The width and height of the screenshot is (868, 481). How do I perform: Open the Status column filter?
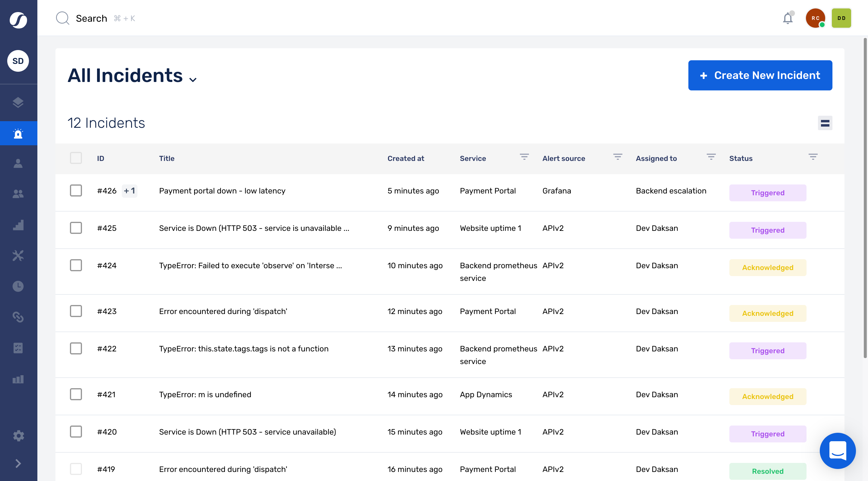coord(813,157)
